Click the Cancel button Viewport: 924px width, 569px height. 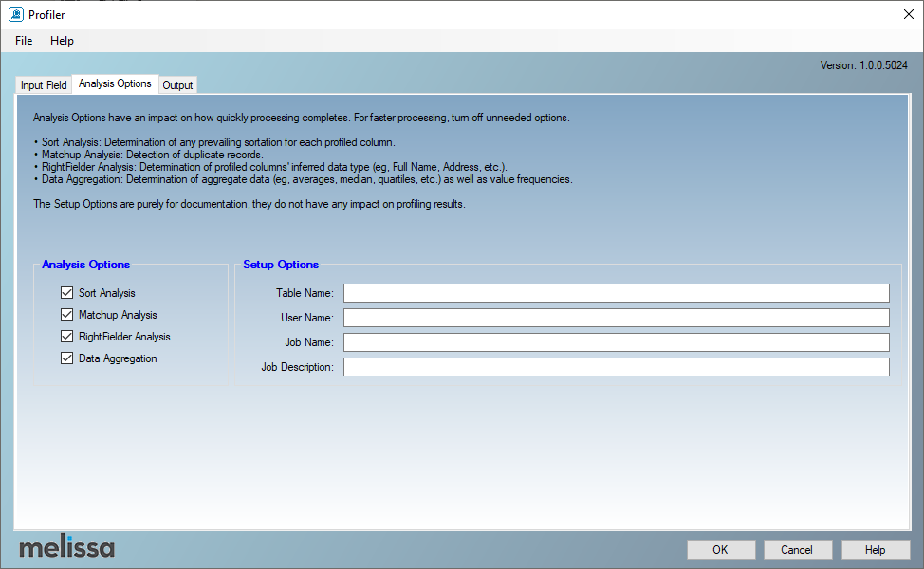click(x=798, y=550)
